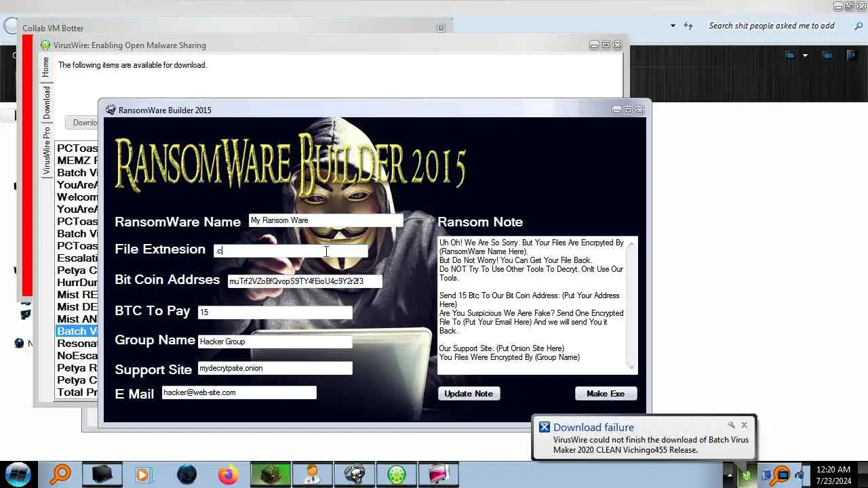Viewport: 868px width, 488px height.
Task: Select the NoEsca entry in VirusWire list
Action: tap(77, 356)
